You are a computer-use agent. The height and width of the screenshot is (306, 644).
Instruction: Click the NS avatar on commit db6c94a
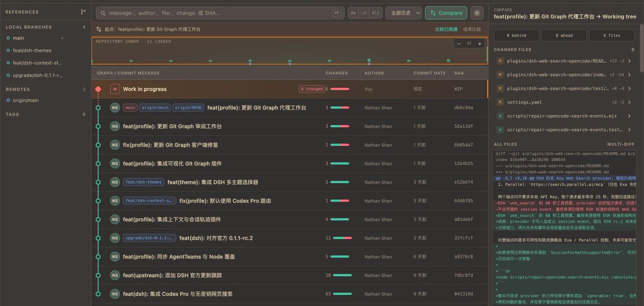point(115,108)
